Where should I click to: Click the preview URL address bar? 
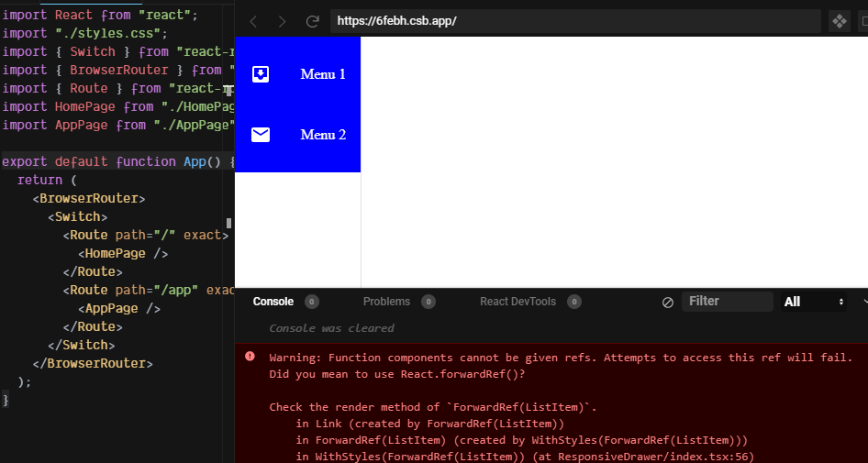(575, 21)
